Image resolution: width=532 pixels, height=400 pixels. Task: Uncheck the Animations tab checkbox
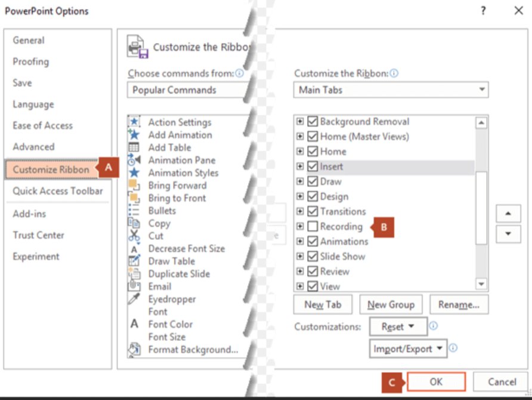click(313, 241)
